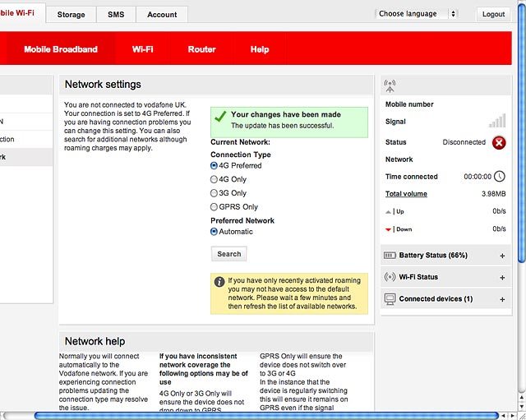The height and width of the screenshot is (420, 526).
Task: Click the horizontal scrollbar thumb
Action: [x=266, y=416]
